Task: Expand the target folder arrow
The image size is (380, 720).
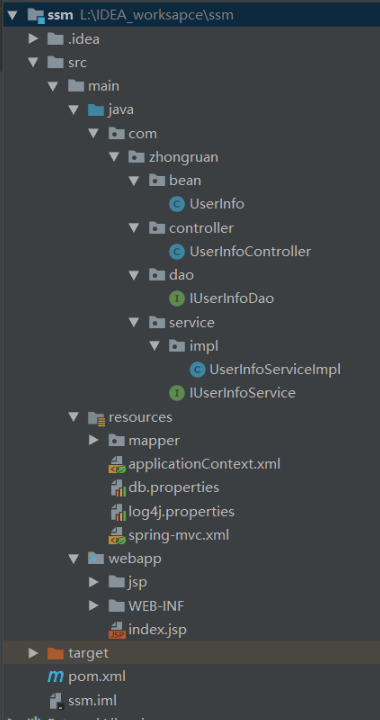Action: point(33,653)
